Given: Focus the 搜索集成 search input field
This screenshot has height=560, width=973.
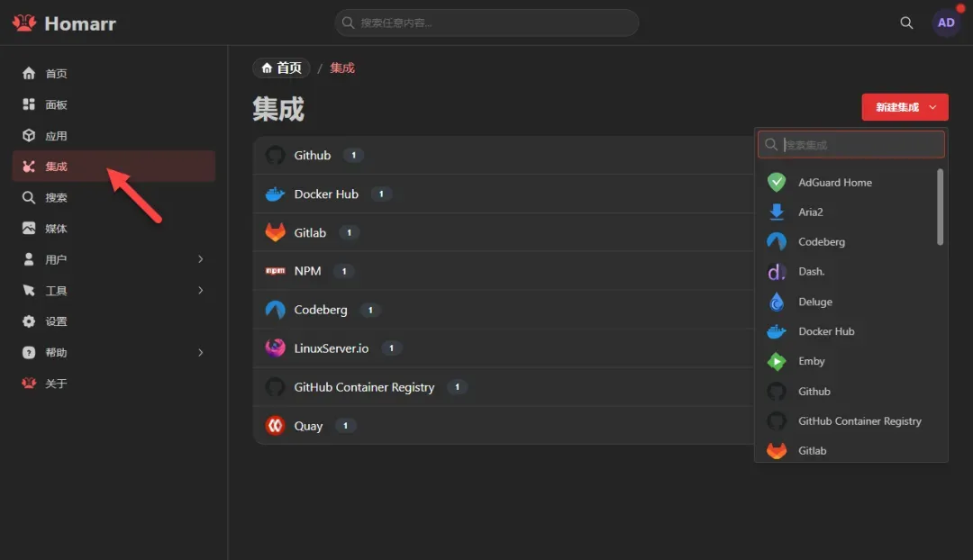Looking at the screenshot, I should tap(850, 144).
